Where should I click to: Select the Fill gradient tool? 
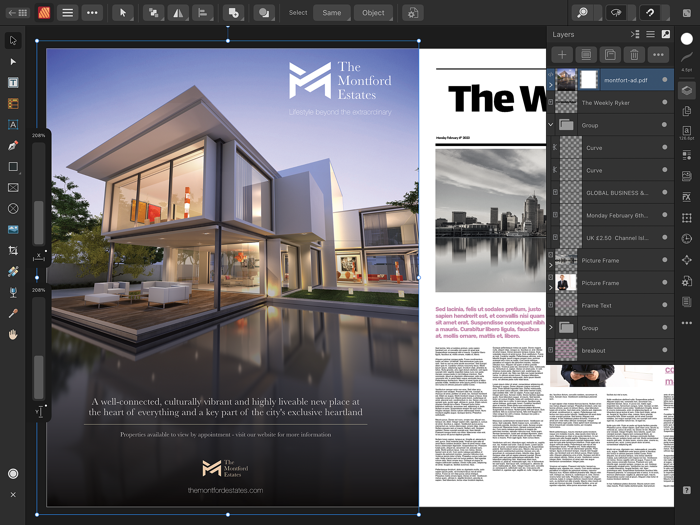point(13,271)
